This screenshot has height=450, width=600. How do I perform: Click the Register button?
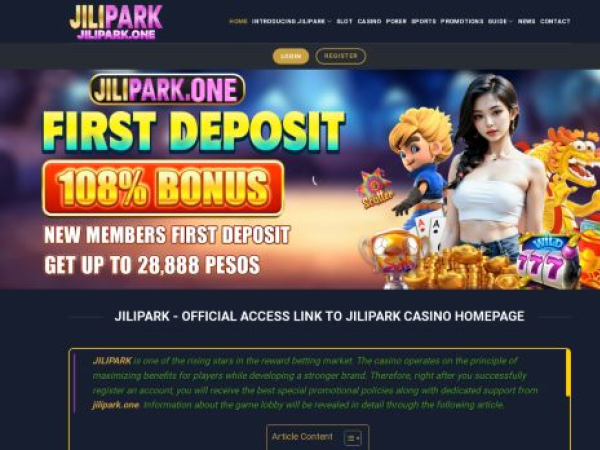[341, 56]
